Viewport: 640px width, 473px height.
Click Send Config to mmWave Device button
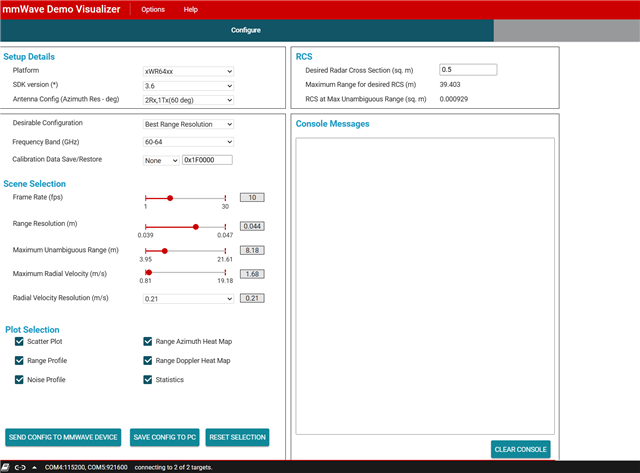coord(63,437)
